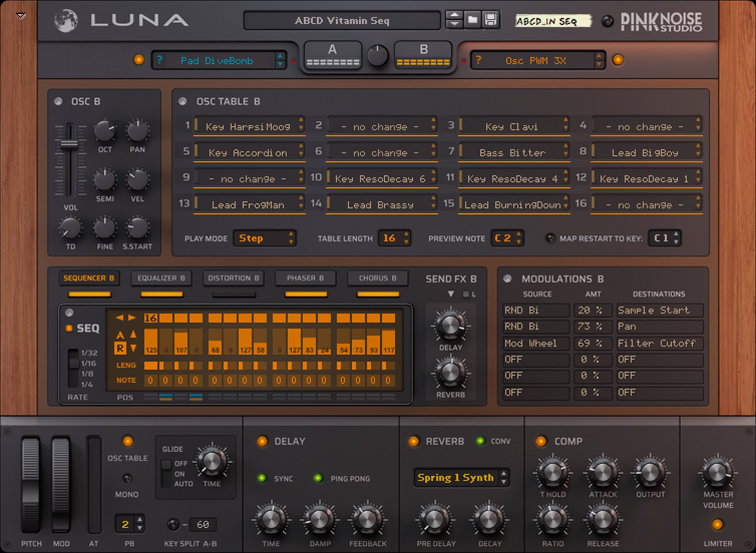Enable SYNC in the Delay section
756x553 pixels.
(262, 479)
